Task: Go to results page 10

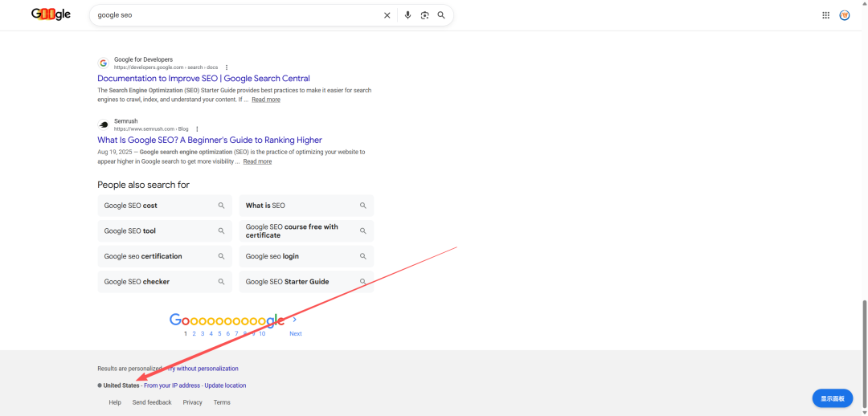Action: point(262,333)
